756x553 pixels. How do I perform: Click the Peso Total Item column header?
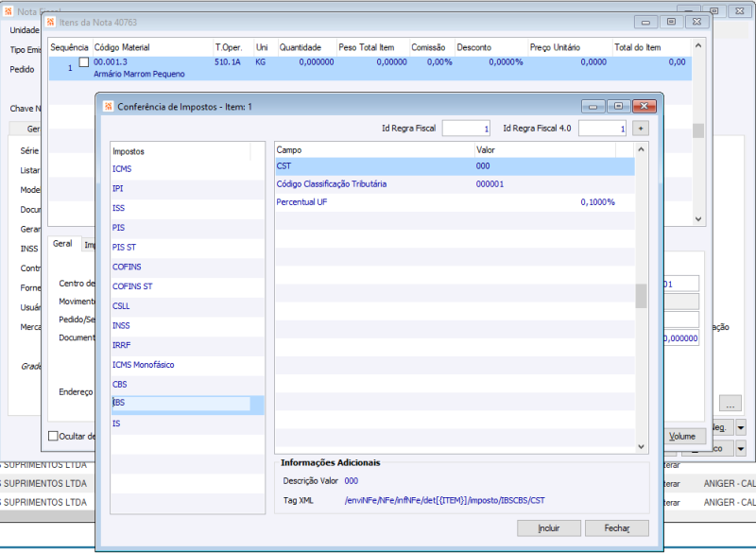coord(372,47)
